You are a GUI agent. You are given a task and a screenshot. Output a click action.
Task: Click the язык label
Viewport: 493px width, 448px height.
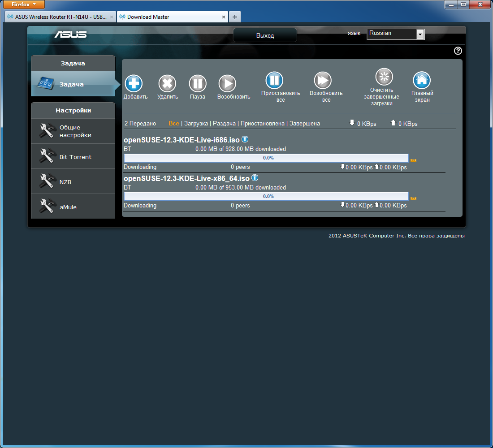pyautogui.click(x=354, y=33)
